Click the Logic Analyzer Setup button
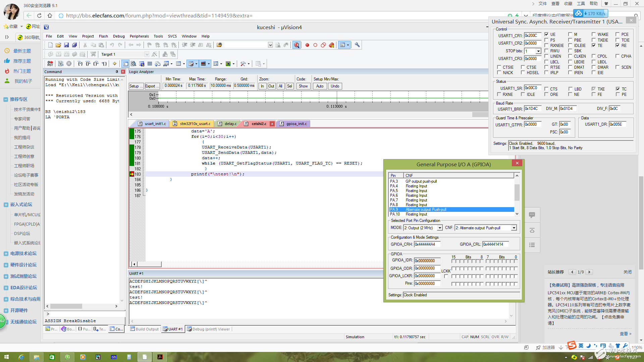This screenshot has width=644, height=362. [136, 86]
